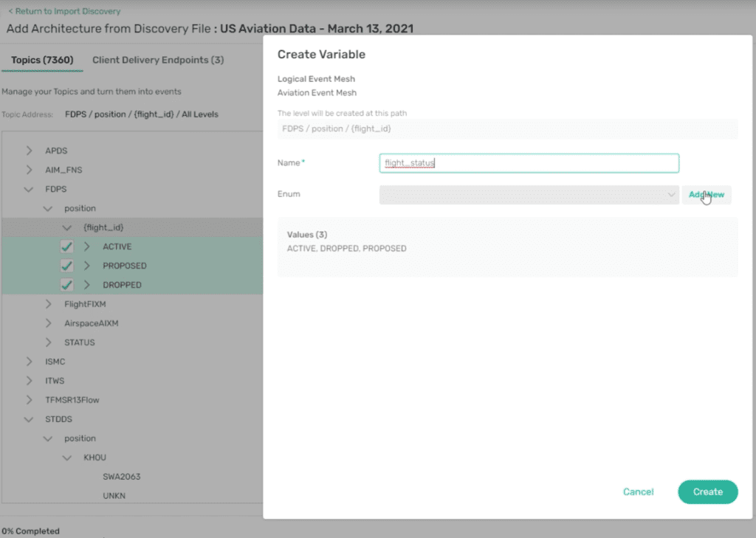Uncheck the DROPPED topic checkbox
The image size is (756, 538).
pos(67,284)
